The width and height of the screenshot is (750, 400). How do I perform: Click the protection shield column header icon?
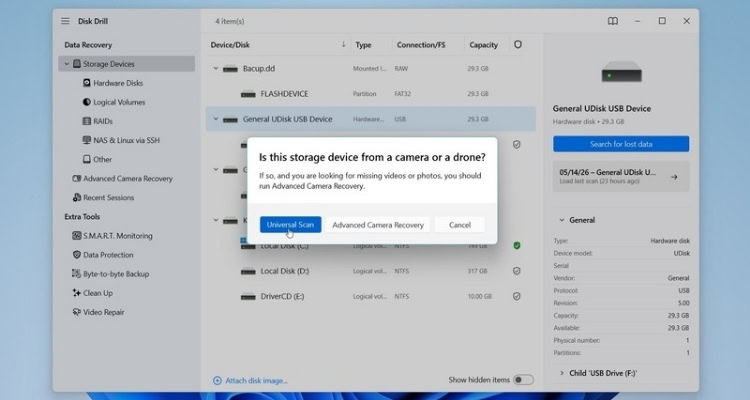(x=518, y=44)
